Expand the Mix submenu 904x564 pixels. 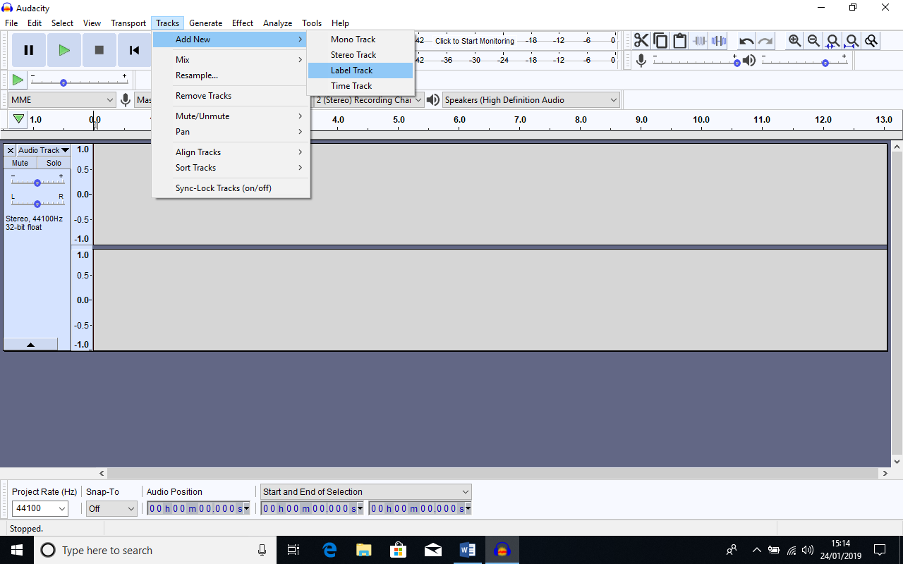click(231, 59)
